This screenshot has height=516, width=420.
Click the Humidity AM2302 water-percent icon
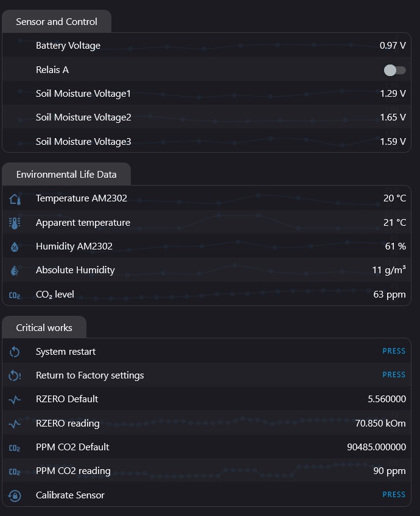[15, 247]
